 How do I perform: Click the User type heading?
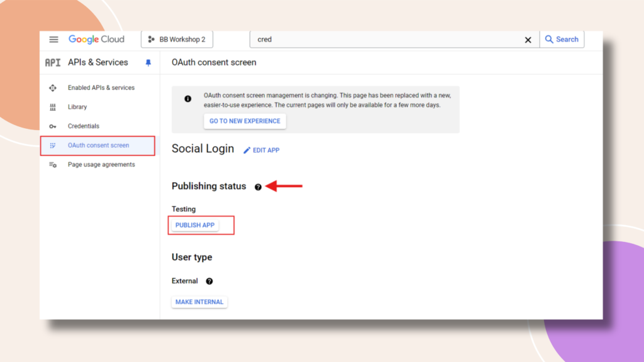[x=192, y=257]
